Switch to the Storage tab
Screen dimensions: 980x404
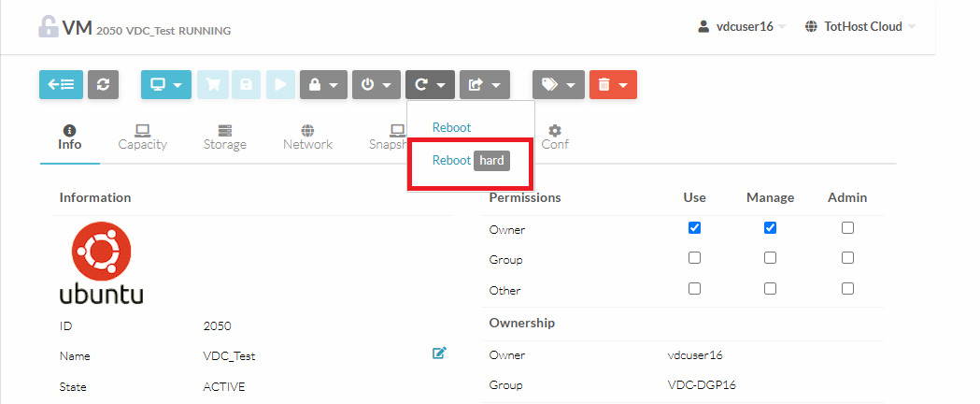224,137
